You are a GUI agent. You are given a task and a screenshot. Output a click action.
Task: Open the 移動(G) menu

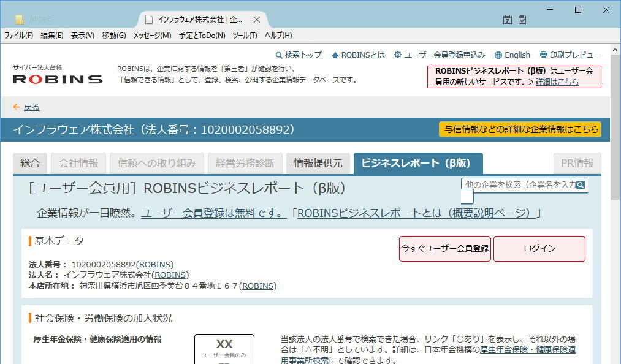[x=113, y=36]
